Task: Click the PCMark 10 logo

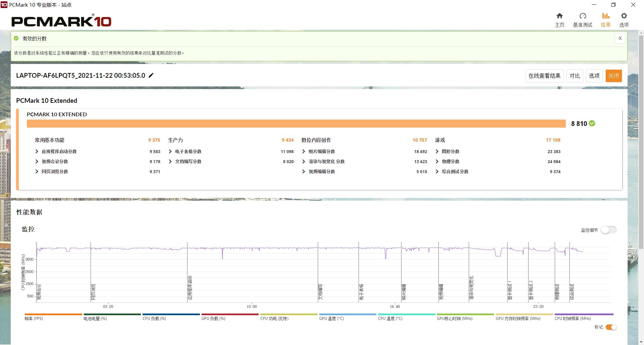Action: (61, 21)
